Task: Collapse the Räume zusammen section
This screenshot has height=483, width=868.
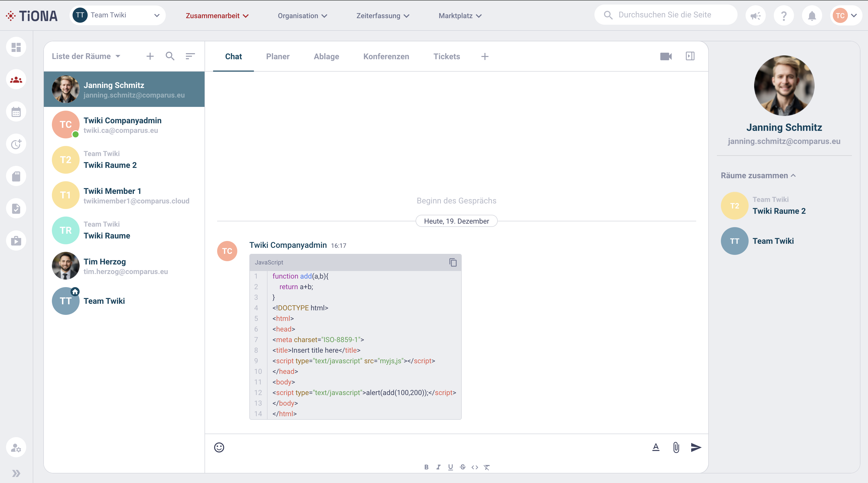Action: pos(758,175)
